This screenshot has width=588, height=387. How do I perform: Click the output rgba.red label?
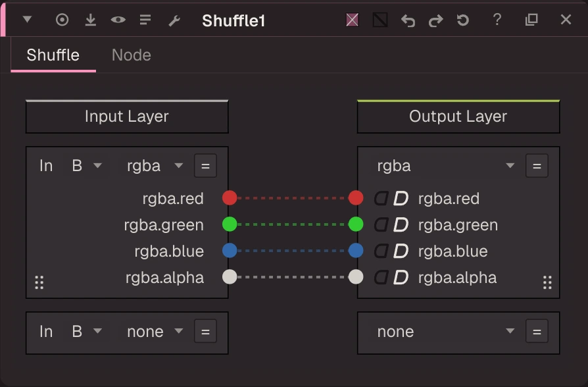[449, 199]
